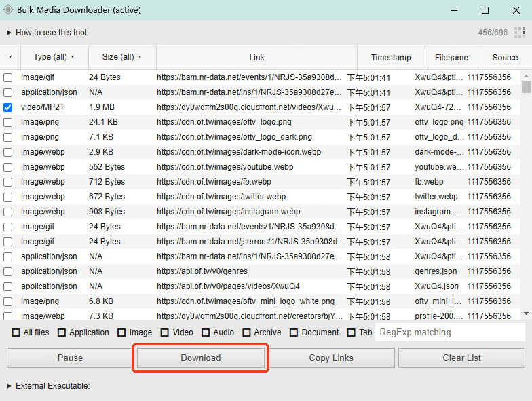Open the Size (all) filter dropdown

pos(122,57)
